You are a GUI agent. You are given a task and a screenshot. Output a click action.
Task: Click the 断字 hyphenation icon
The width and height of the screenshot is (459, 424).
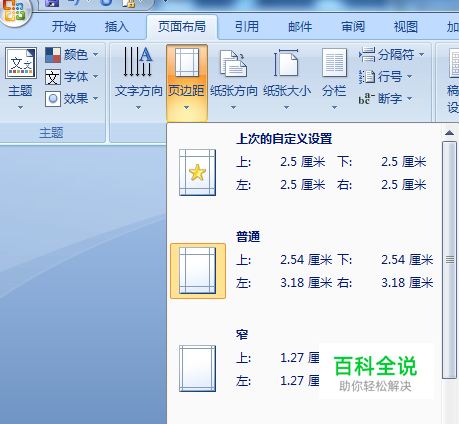pos(367,99)
